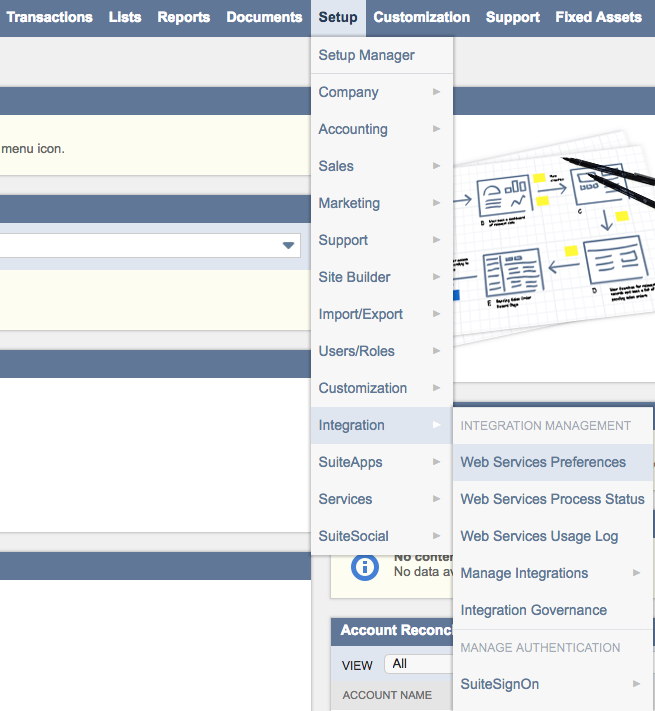Click the workflow sketch illustration
Viewport: 655px width, 711px height.
point(554,239)
